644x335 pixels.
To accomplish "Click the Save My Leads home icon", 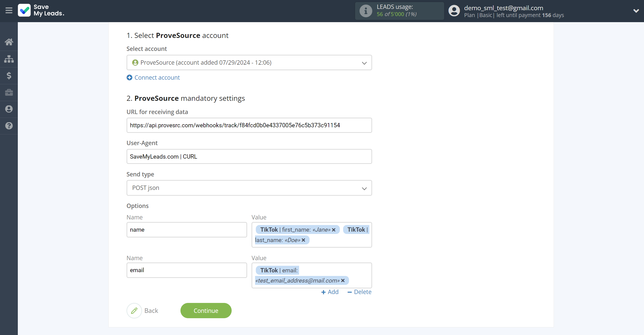I will pos(9,41).
